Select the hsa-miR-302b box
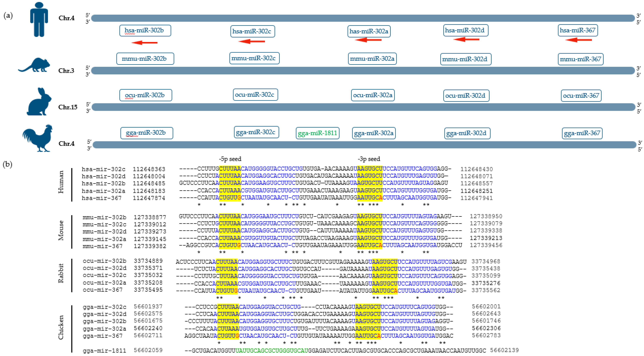 pos(145,30)
